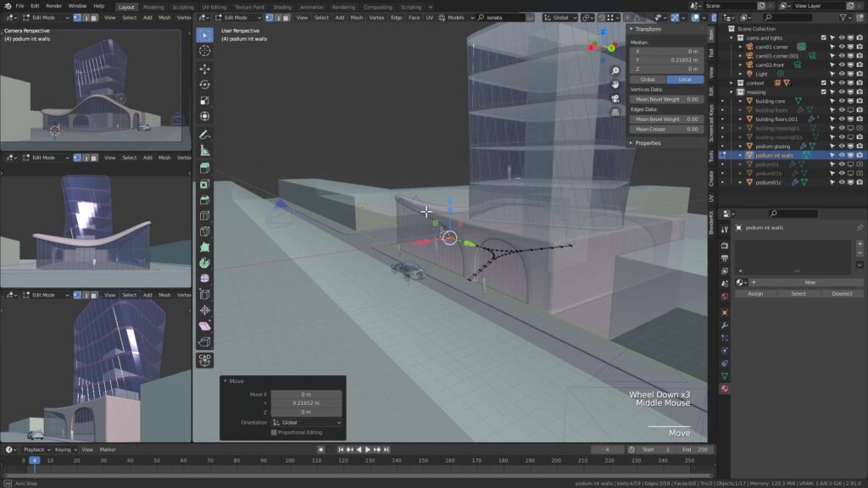The image size is (868, 488).
Task: Select the Transform tool
Action: point(205,117)
